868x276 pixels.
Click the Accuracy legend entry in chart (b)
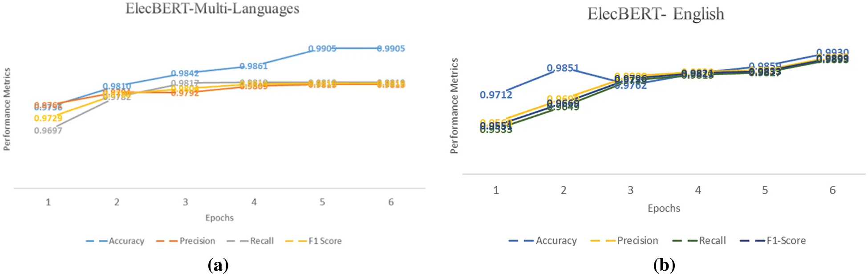(543, 240)
